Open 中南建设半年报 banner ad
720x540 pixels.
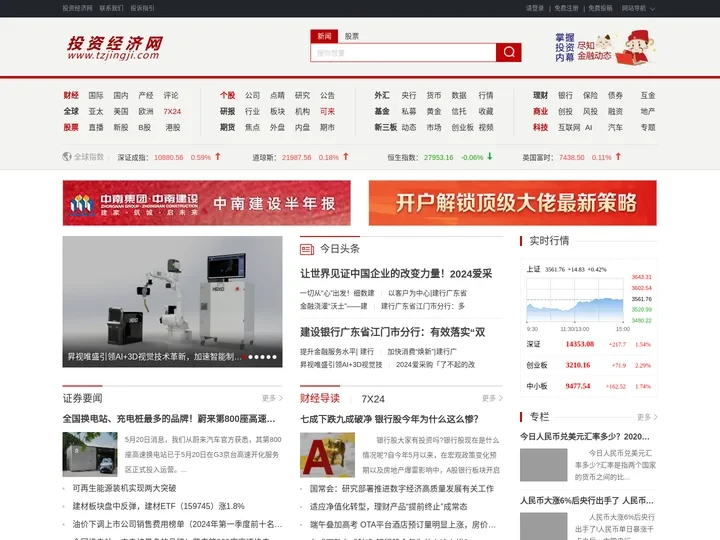[x=207, y=203]
